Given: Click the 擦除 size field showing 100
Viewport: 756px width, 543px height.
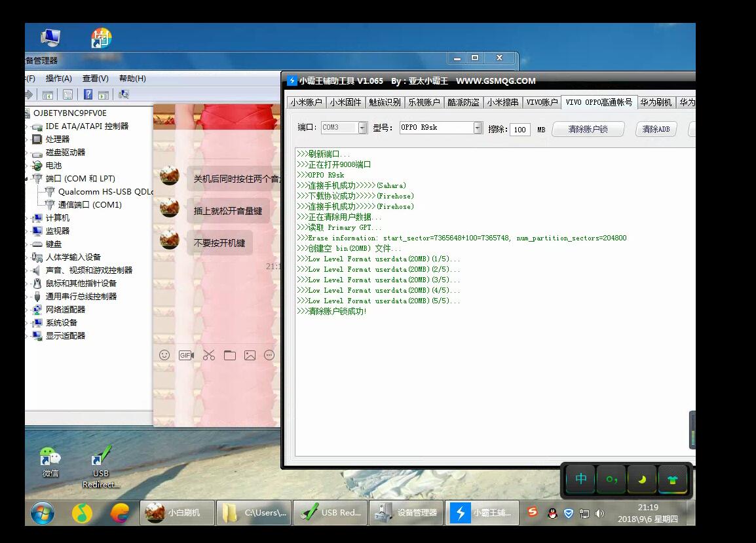Looking at the screenshot, I should tap(520, 129).
